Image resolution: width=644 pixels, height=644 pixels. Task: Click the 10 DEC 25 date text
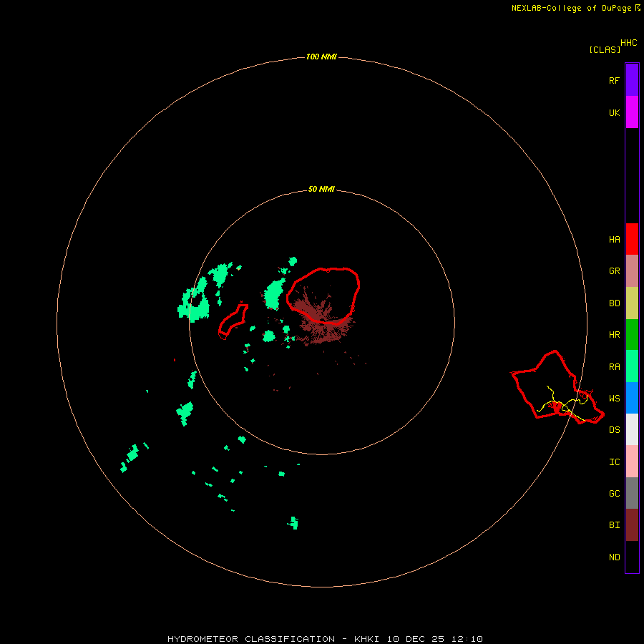pos(416,639)
